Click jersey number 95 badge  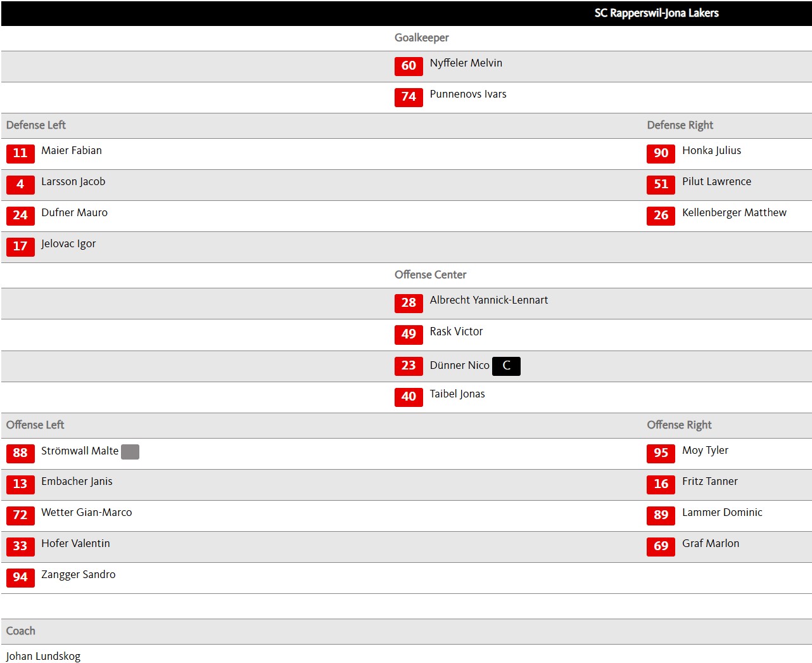tap(661, 453)
